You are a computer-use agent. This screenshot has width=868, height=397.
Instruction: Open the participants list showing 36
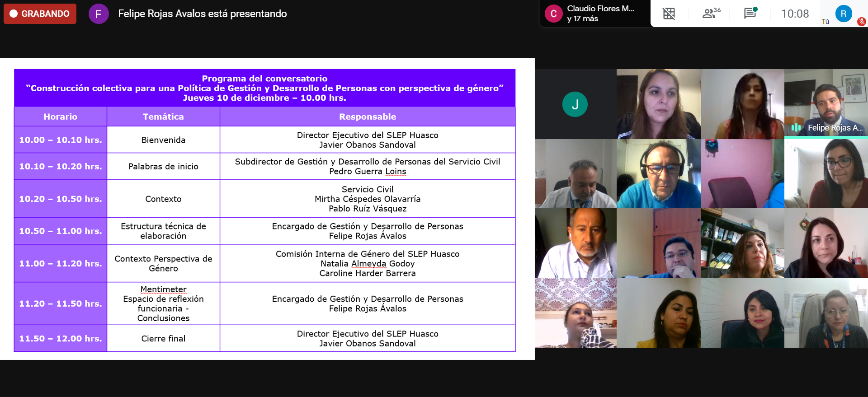pyautogui.click(x=711, y=14)
